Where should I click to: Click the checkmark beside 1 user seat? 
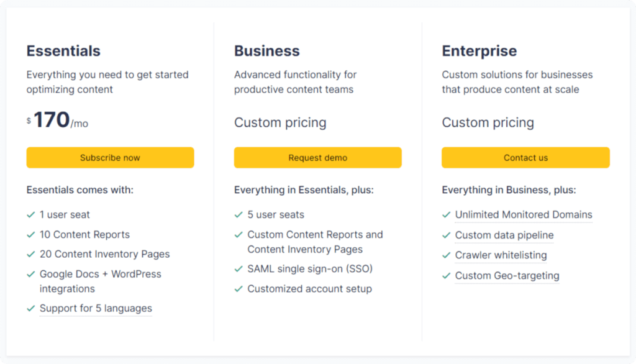point(31,215)
